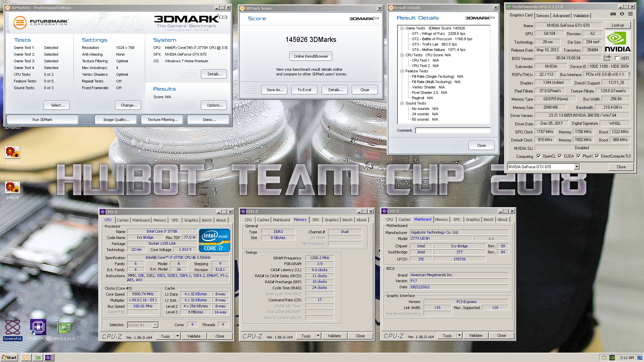Click the Image Quality... button

point(116,120)
